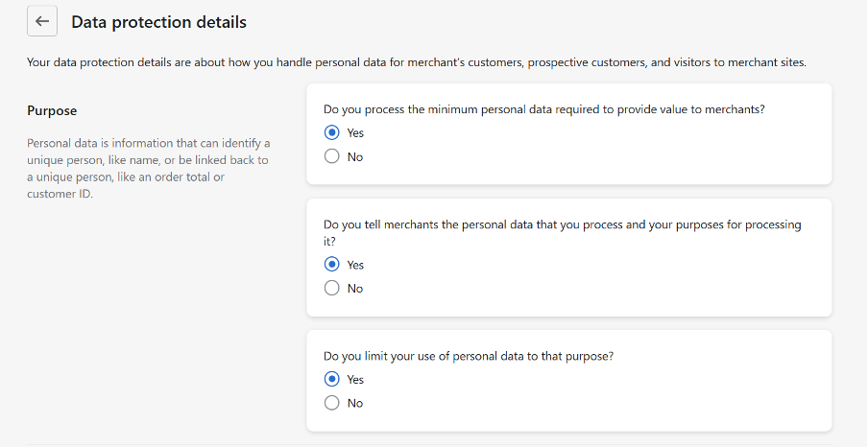Click the 'limit your use of personal data' question

pos(469,356)
